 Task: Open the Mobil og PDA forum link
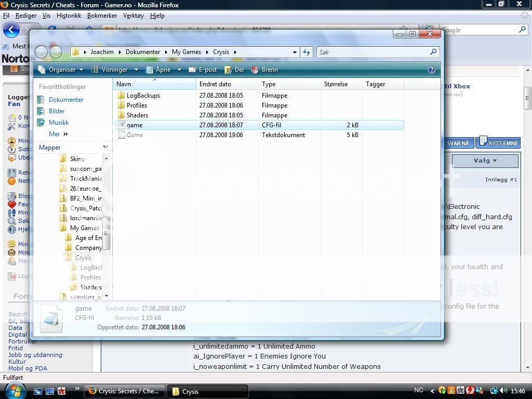tap(28, 368)
